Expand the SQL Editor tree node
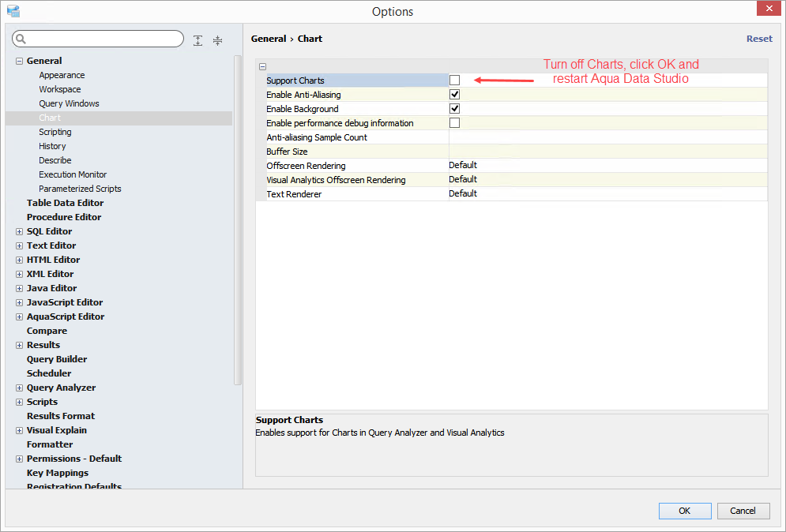 [19, 231]
